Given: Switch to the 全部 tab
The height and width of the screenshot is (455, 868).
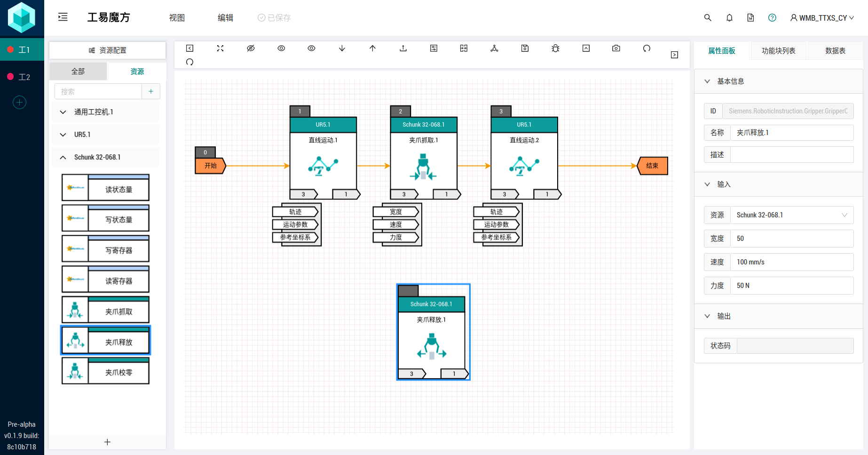Looking at the screenshot, I should click(x=78, y=72).
